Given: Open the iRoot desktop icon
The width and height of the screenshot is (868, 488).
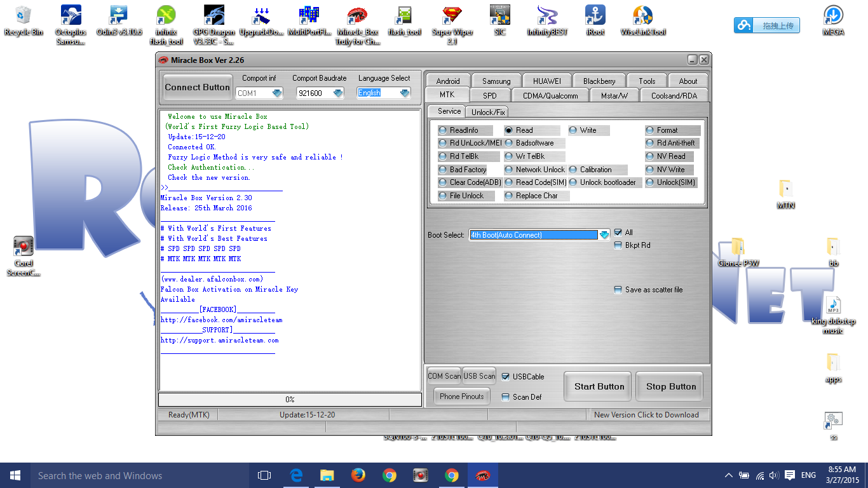Looking at the screenshot, I should (x=595, y=20).
